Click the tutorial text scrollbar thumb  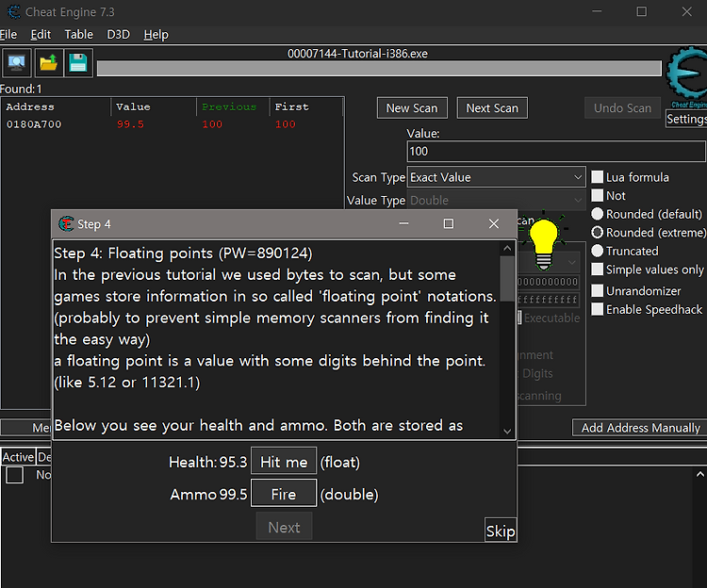click(x=507, y=279)
